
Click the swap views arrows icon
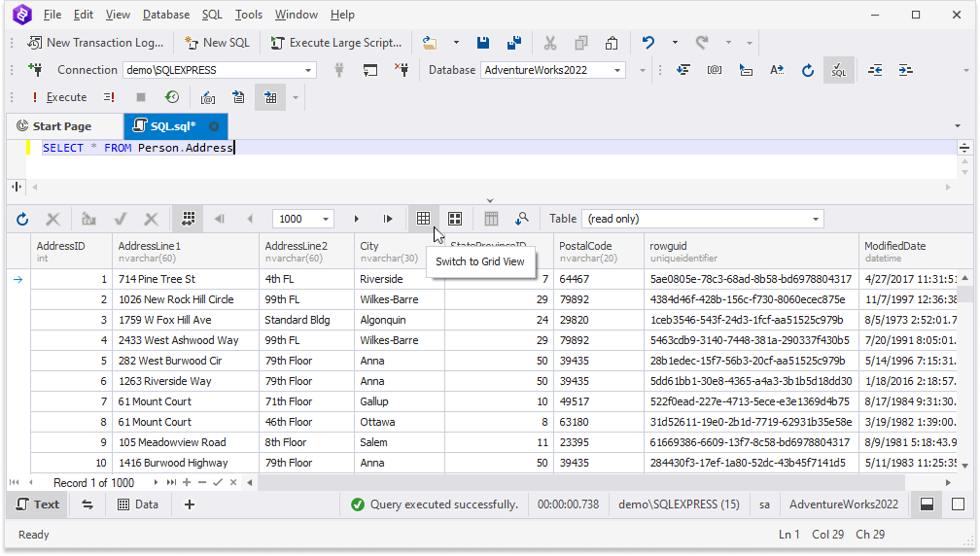coord(87,504)
